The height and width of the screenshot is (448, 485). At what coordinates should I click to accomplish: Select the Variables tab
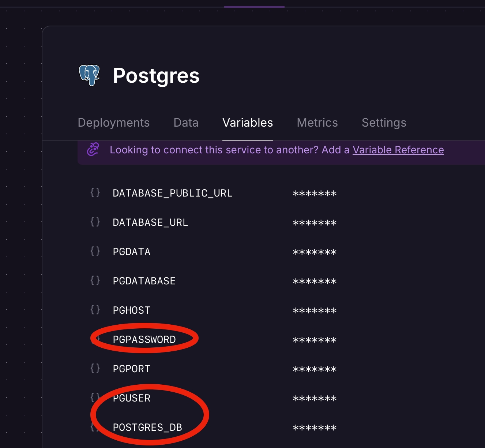pyautogui.click(x=248, y=123)
